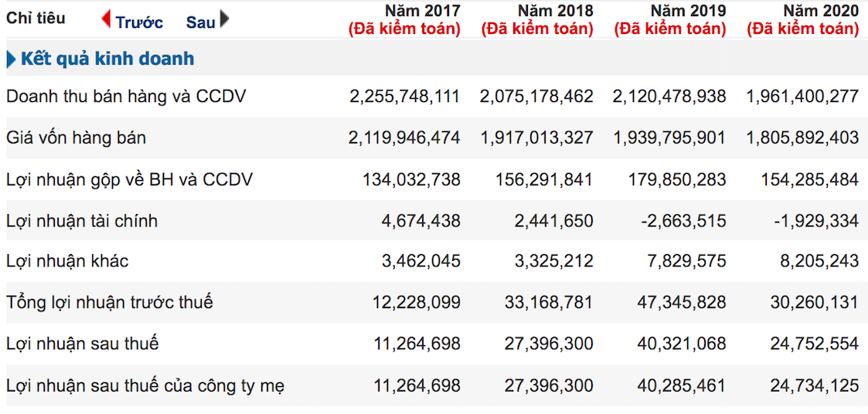Collapse the Kết quả kinh doanh section triangle
The image size is (868, 414).
click(11, 59)
